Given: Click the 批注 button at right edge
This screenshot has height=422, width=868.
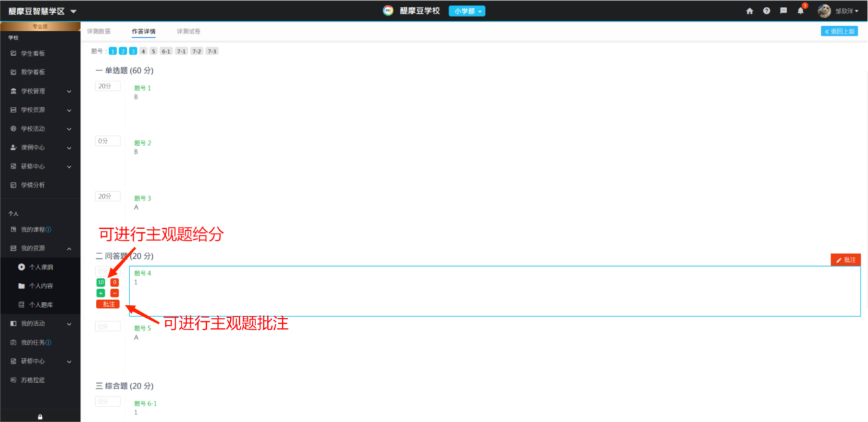Looking at the screenshot, I should [845, 260].
